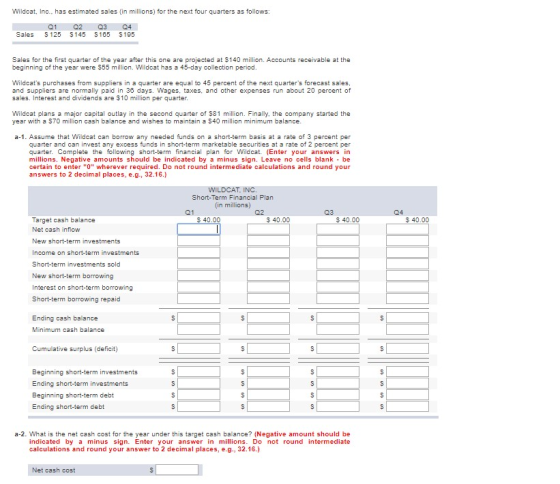This screenshot has width=560, height=484.
Task: Click Q4 Short-term borrowing repaid field
Action: click(407, 299)
